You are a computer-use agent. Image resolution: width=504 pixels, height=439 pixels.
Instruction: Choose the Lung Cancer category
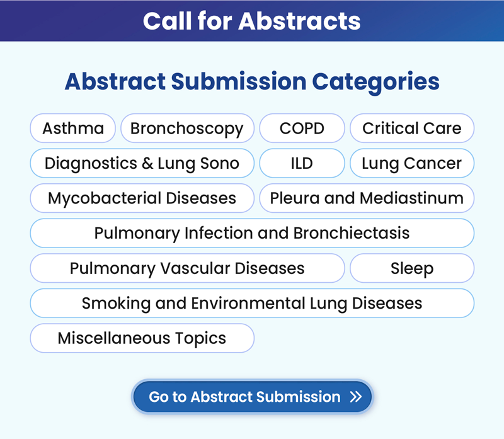pyautogui.click(x=412, y=163)
